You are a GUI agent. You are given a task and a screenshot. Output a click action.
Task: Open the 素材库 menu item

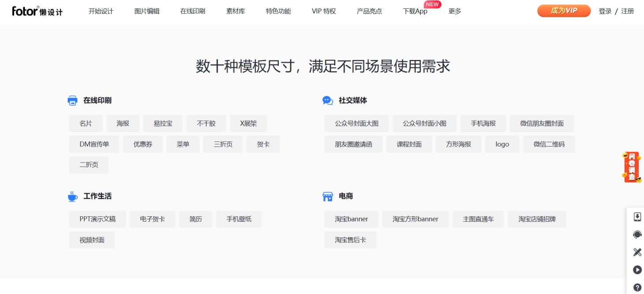pyautogui.click(x=236, y=11)
